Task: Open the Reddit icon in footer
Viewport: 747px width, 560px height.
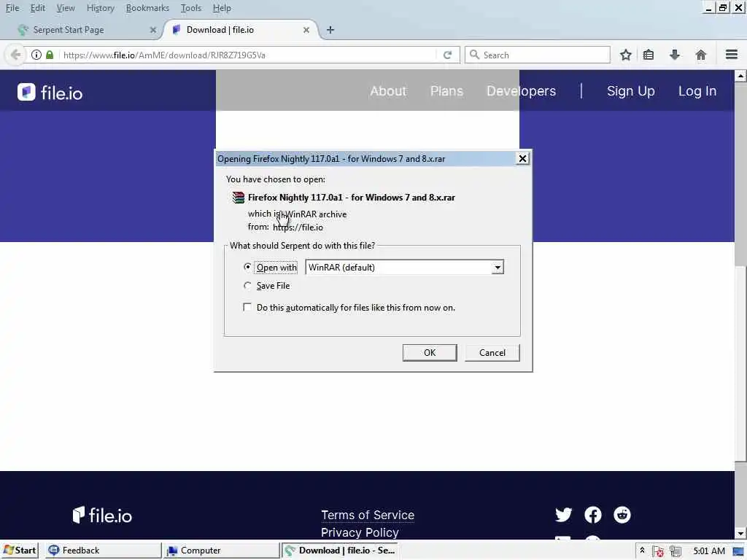Action: tap(622, 514)
